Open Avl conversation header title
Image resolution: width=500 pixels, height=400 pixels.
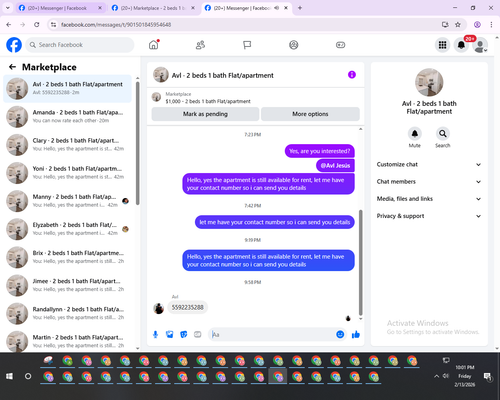click(x=223, y=75)
